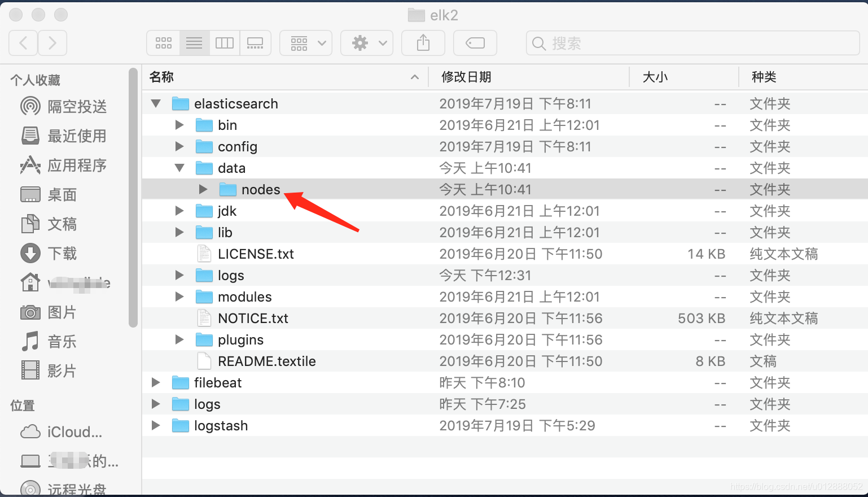Open 图片 in the sidebar
This screenshot has height=497, width=868.
click(49, 312)
